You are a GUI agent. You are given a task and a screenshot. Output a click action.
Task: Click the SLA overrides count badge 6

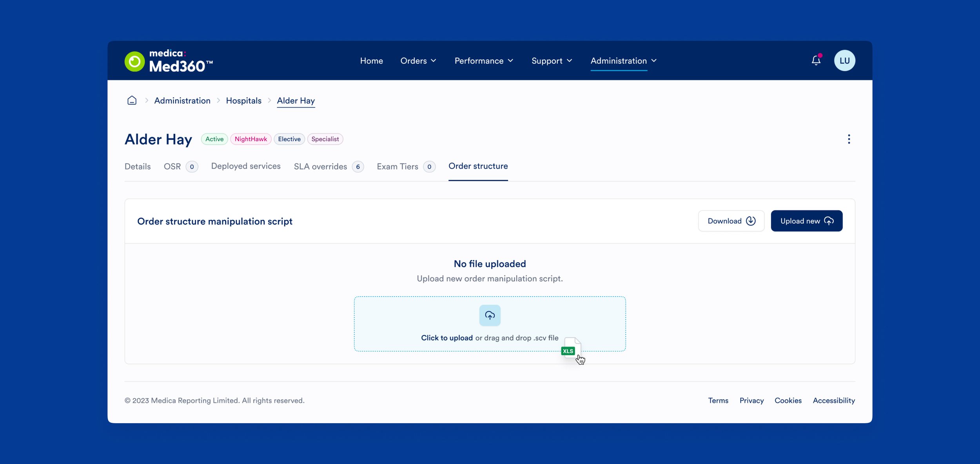point(358,167)
